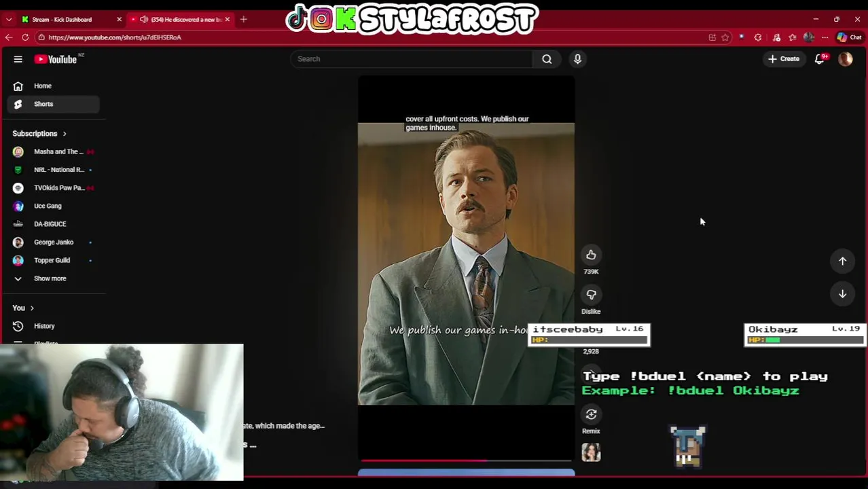
Task: Click the browser back arrow
Action: tap(9, 37)
